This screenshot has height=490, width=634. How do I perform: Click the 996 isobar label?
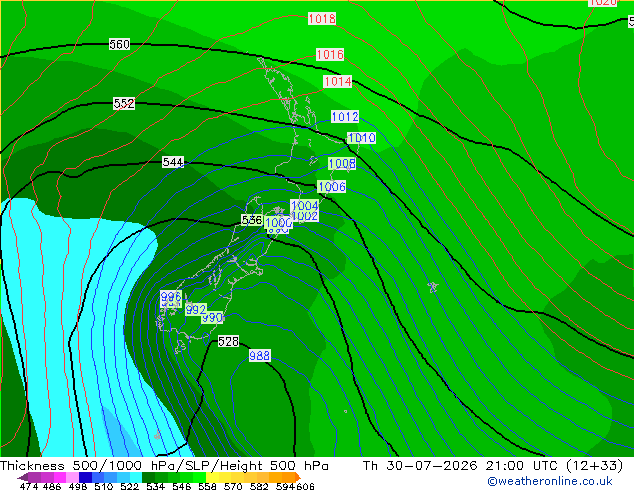click(x=171, y=297)
